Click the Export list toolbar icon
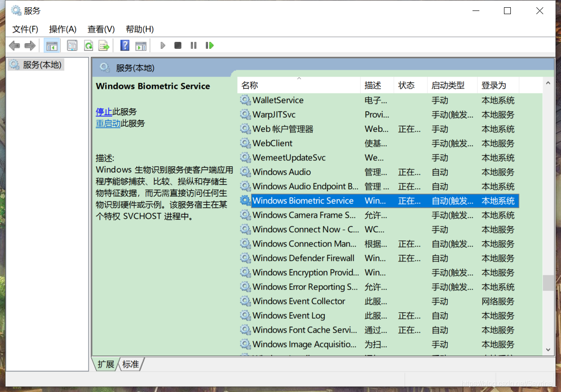The image size is (561, 392). pos(104,46)
